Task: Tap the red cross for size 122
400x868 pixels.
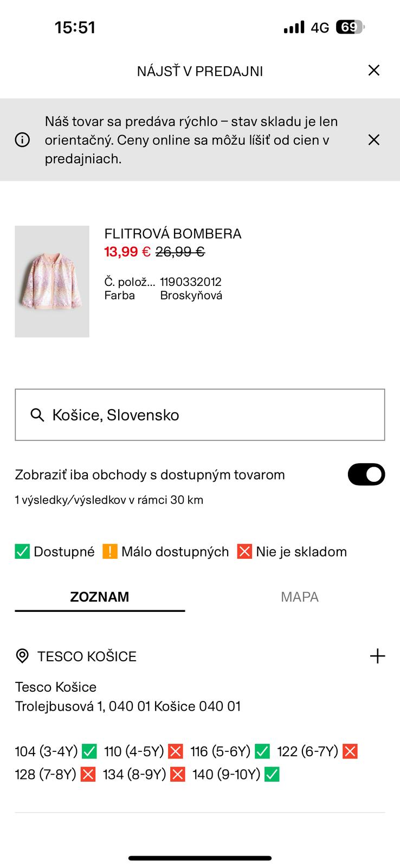Action: [x=350, y=751]
